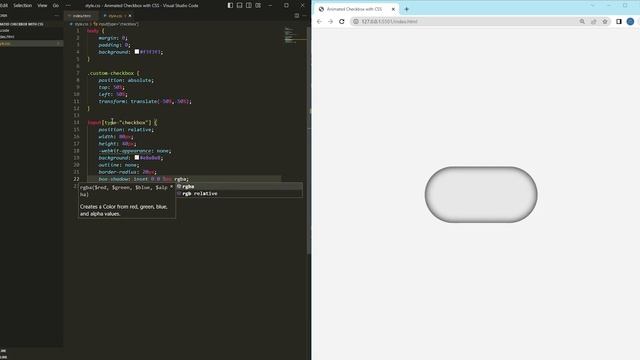
Task: Open the View menu in VS Code
Action: tap(42, 5)
